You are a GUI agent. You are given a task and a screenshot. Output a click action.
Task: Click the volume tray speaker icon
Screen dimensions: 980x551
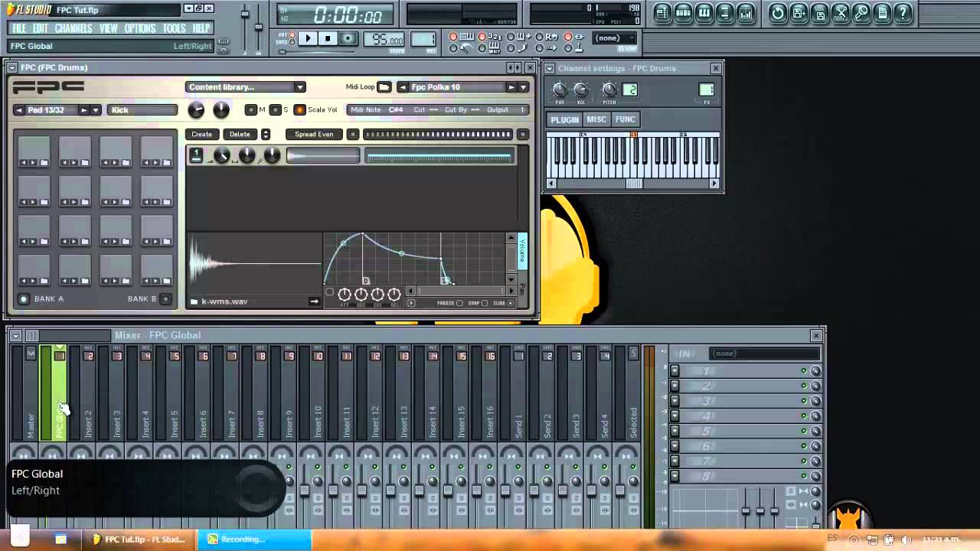click(906, 540)
